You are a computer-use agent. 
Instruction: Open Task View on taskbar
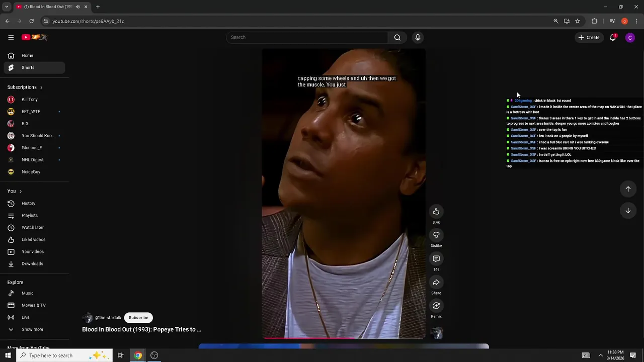[121, 355]
